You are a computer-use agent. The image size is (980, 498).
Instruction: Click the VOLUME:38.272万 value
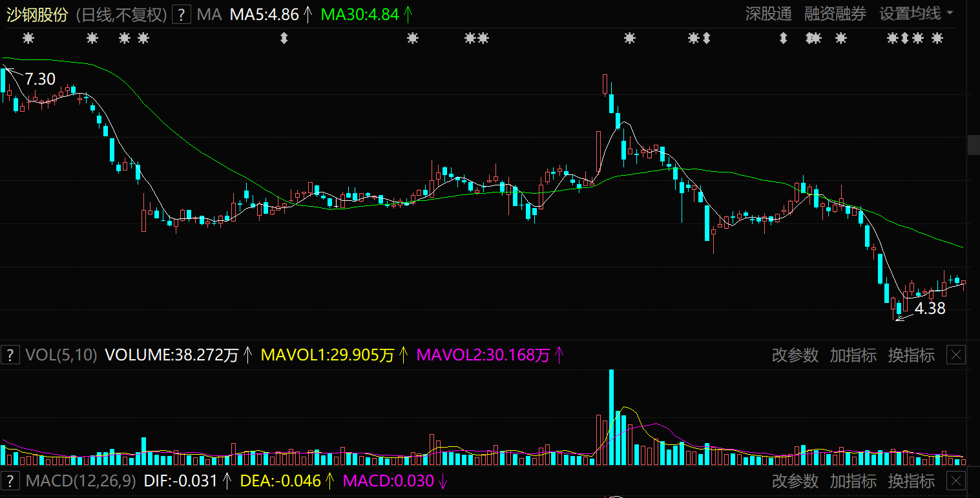tap(172, 355)
